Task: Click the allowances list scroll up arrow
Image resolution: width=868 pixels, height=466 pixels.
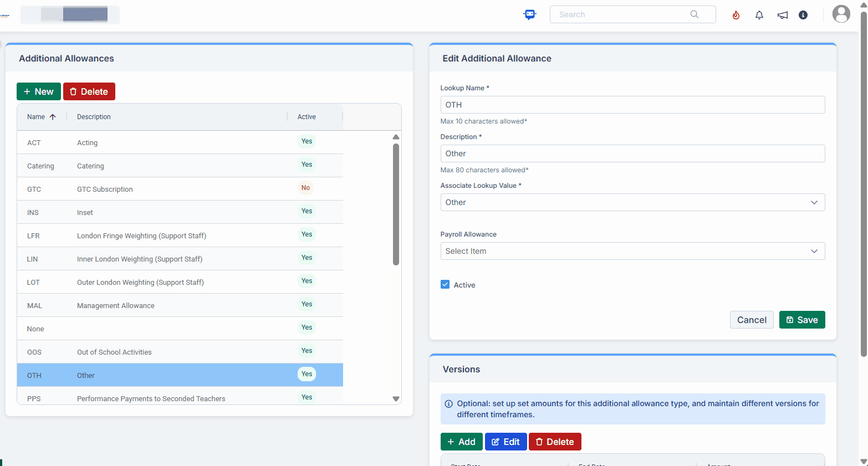Action: [396, 137]
